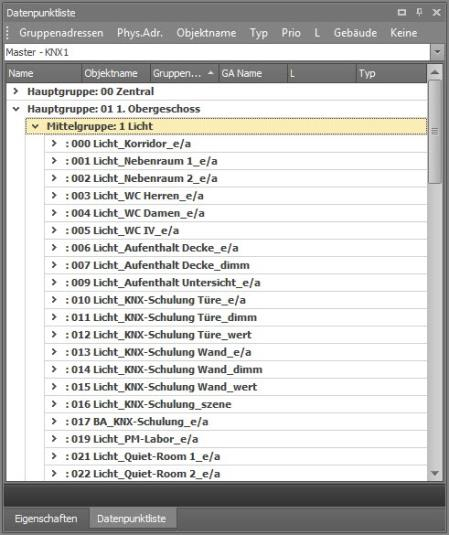Collapse Mittelgruppe: 1 Licht
The height and width of the screenshot is (535, 449).
click(35, 126)
